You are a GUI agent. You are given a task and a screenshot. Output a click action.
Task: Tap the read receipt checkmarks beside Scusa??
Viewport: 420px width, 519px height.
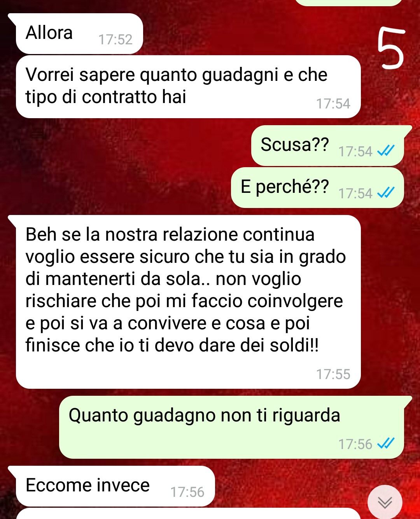tap(386, 150)
